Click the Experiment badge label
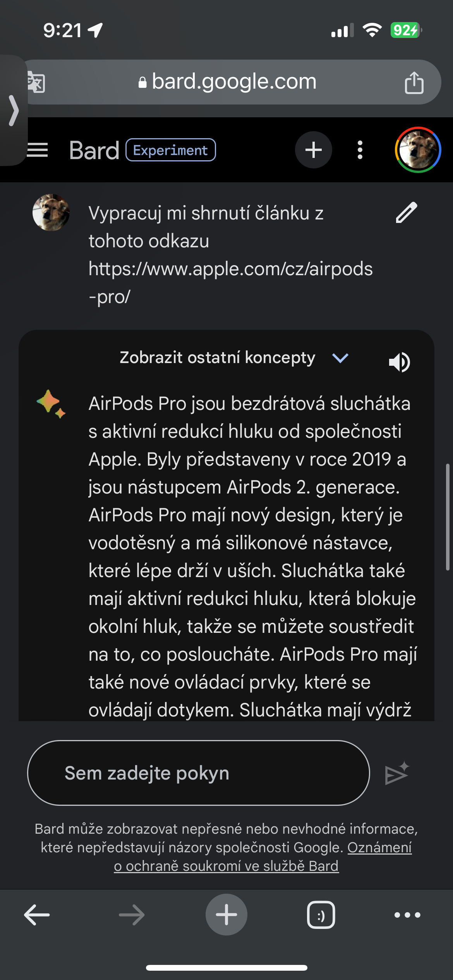This screenshot has height=980, width=453. [170, 150]
